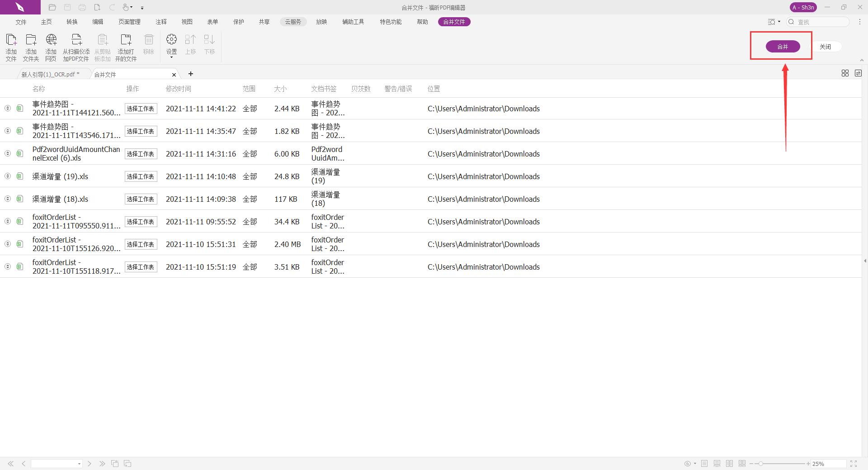Add a PDF from the scanner (从扫描仪添加PDF文件)
Image resolution: width=868 pixels, height=470 pixels.
pos(76,40)
